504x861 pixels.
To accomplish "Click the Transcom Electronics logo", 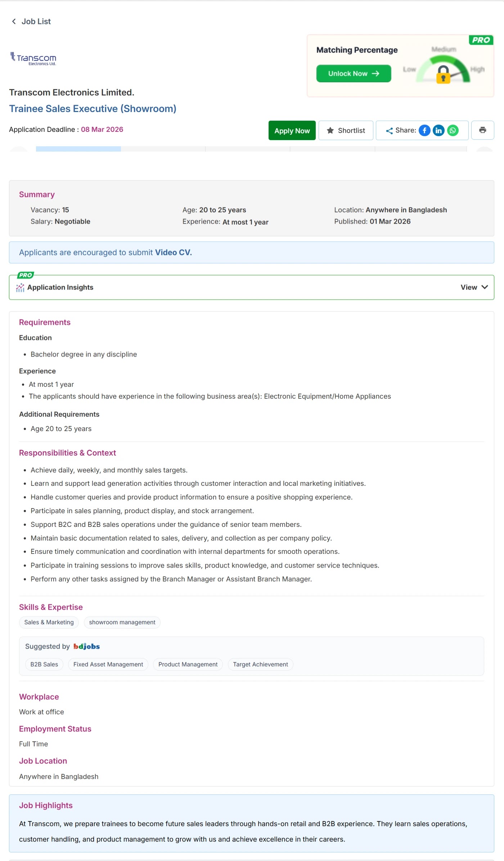I will point(33,59).
